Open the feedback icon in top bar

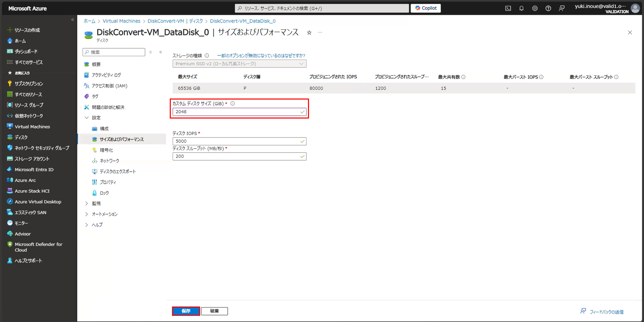tap(561, 8)
